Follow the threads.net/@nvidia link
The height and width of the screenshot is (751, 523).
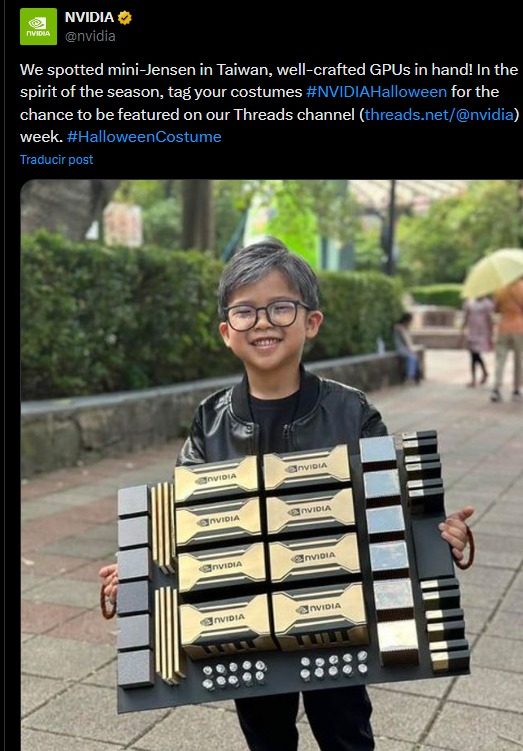pos(439,114)
